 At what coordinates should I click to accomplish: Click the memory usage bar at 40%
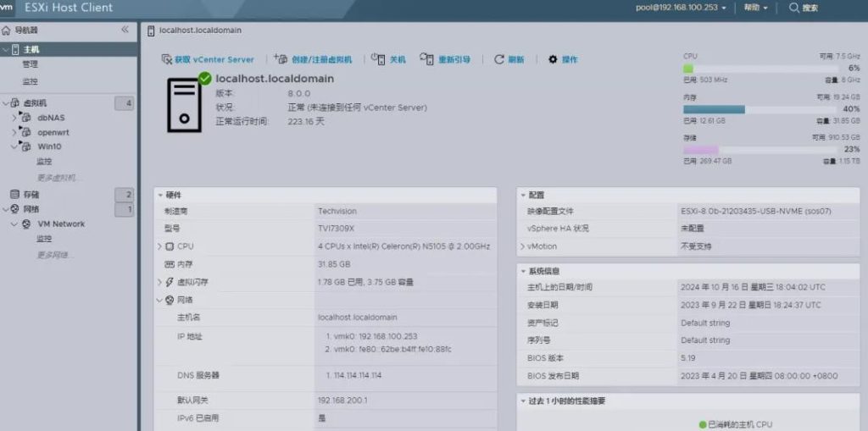[x=759, y=109]
